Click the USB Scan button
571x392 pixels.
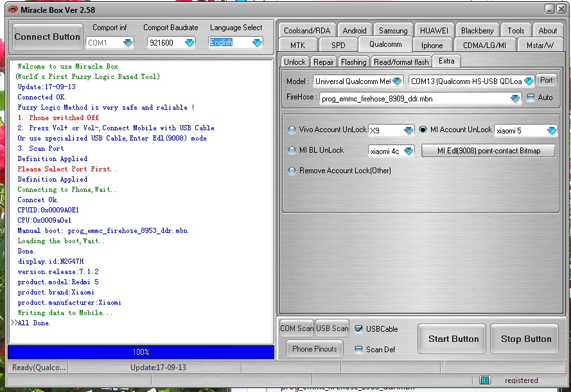[x=332, y=328]
